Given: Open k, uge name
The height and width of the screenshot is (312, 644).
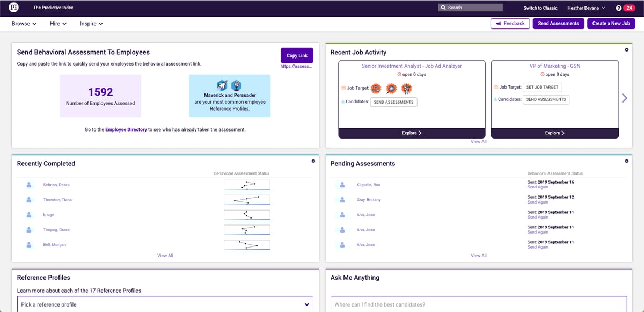Looking at the screenshot, I should (x=49, y=215).
